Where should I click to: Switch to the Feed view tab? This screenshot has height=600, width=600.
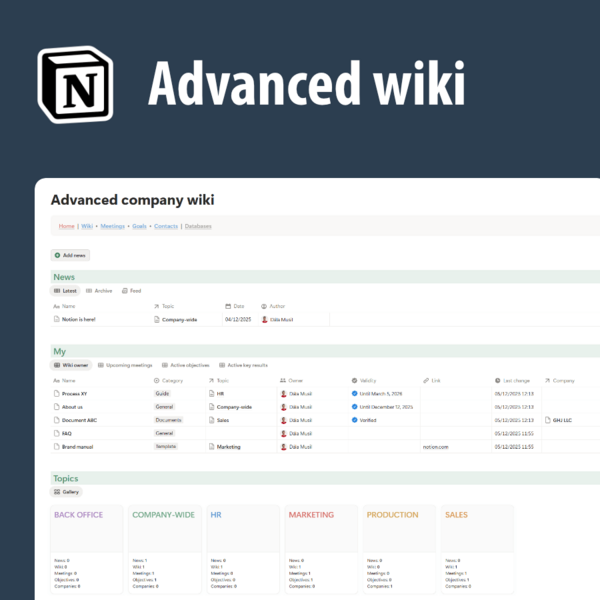(x=131, y=291)
